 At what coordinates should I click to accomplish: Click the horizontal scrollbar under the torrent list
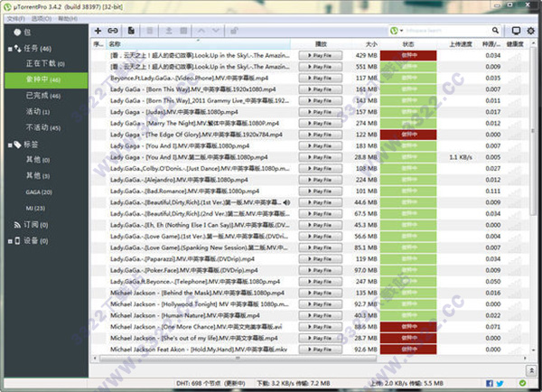coord(238,358)
